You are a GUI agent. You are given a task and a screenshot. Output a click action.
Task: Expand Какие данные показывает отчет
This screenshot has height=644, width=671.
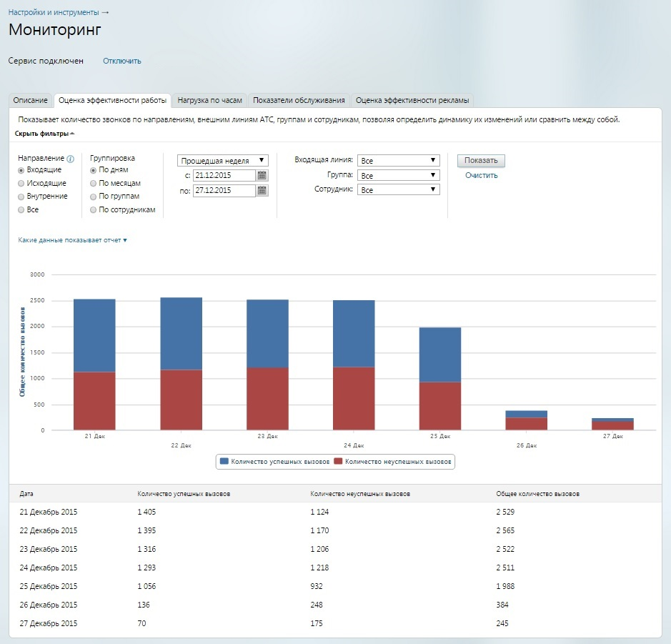72,240
